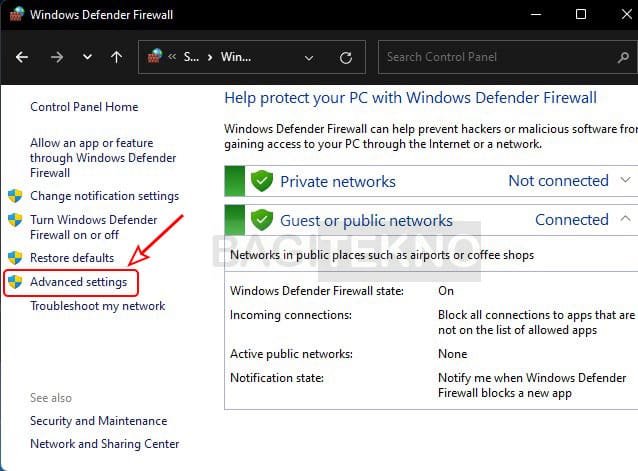The image size is (638, 471).
Task: Open Network and Sharing Center link
Action: coord(105,444)
